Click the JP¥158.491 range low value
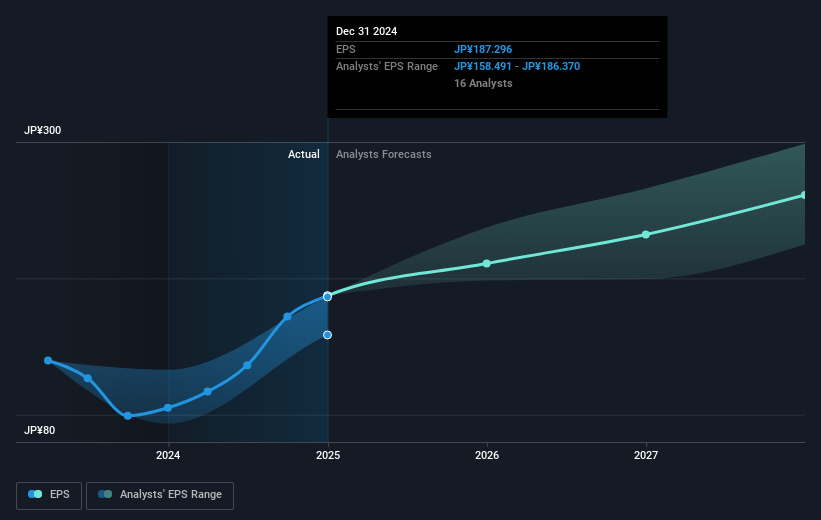The height and width of the screenshot is (520, 821). pyautogui.click(x=482, y=67)
